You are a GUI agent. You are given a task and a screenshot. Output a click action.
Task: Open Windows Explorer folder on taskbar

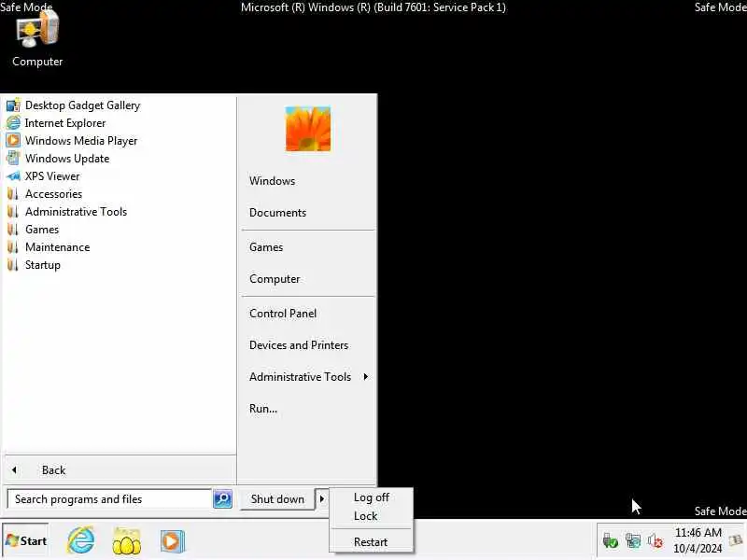click(x=127, y=541)
